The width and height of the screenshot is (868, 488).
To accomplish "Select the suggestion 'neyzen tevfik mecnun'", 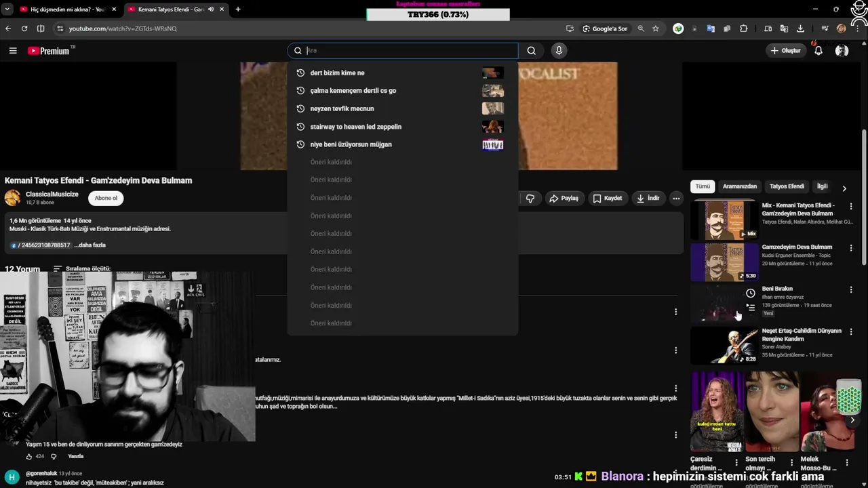I will coord(402,108).
